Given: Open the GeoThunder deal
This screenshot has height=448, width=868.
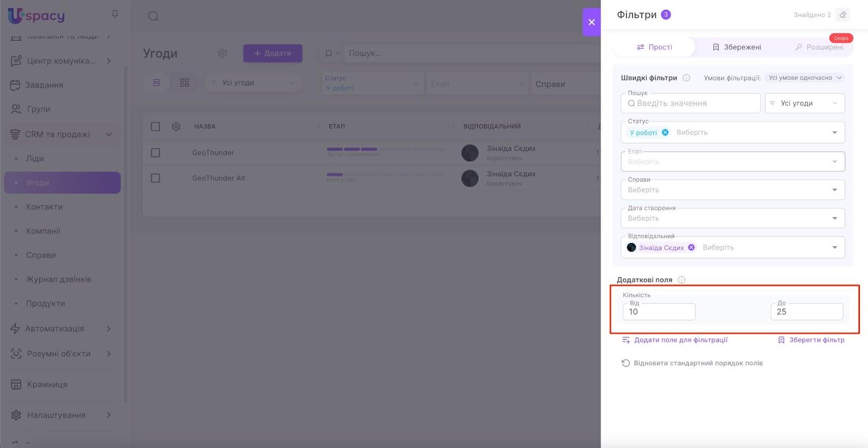Looking at the screenshot, I should click(x=213, y=153).
